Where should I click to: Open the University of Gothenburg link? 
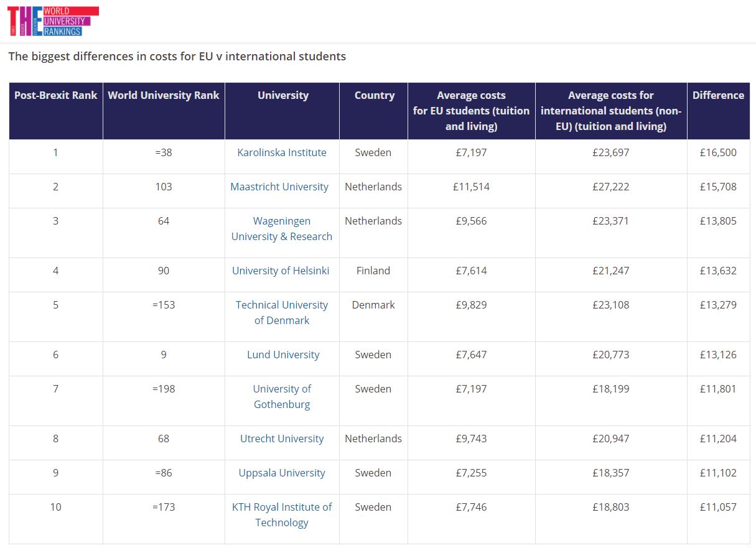point(282,396)
